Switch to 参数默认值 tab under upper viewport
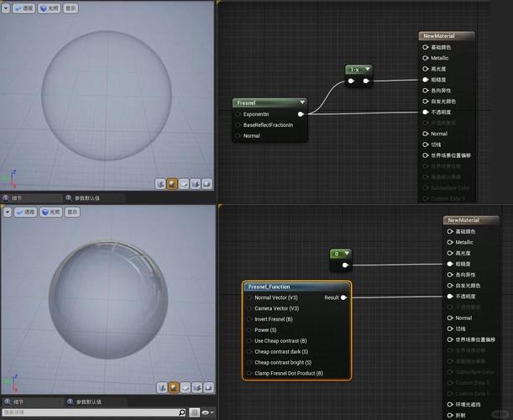This screenshot has height=420, width=513. 86,198
